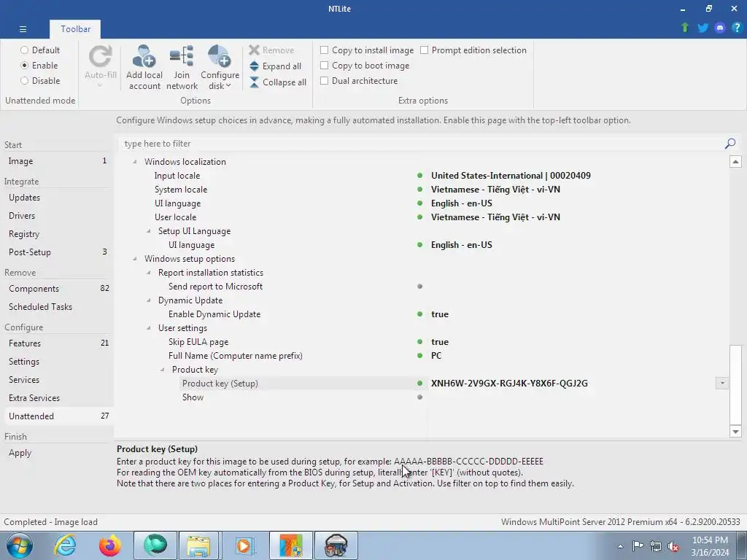The image size is (747, 560).
Task: Go to the Services page
Action: click(x=57, y=379)
